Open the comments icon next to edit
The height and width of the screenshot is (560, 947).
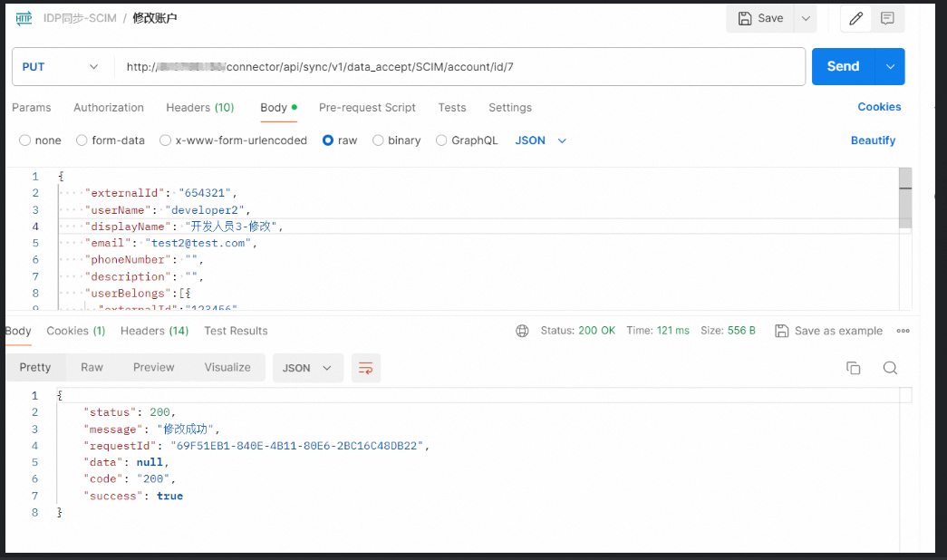(x=887, y=18)
